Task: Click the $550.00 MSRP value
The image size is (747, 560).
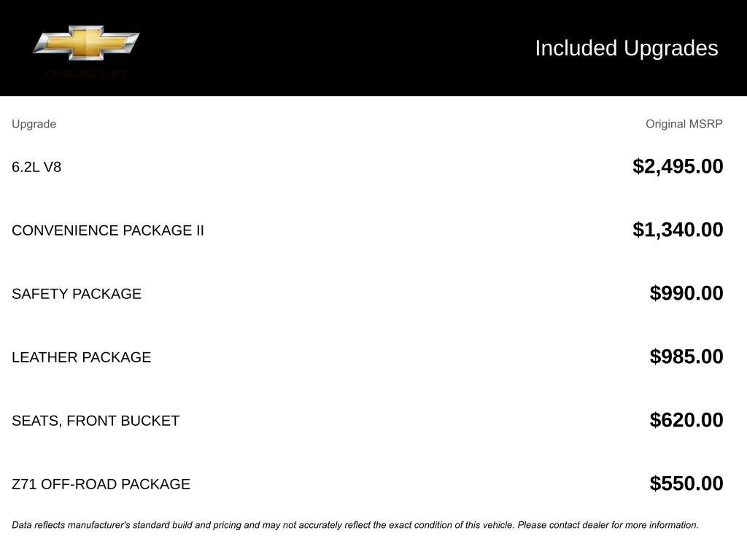Action: point(686,483)
